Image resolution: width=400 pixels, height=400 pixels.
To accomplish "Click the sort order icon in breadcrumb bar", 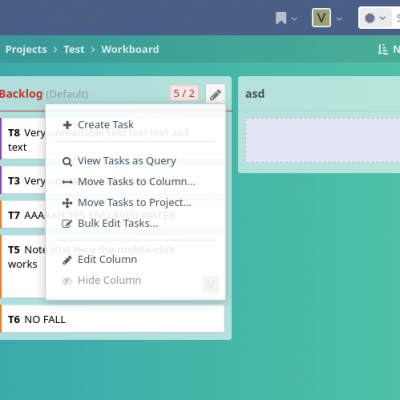I will [383, 49].
